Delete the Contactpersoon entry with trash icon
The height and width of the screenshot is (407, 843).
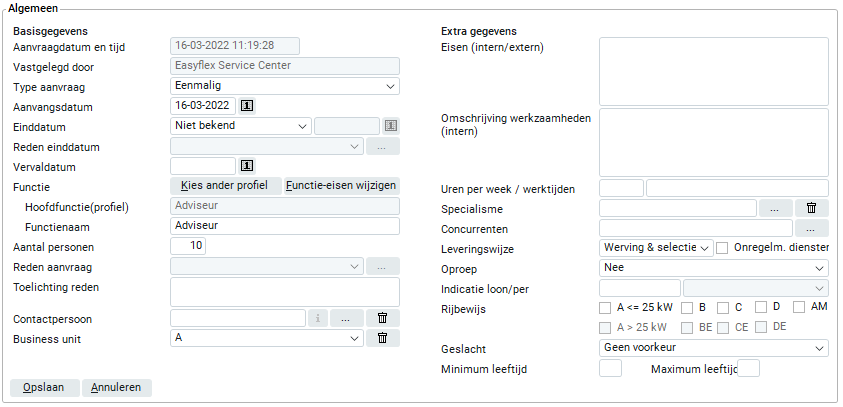(x=381, y=318)
